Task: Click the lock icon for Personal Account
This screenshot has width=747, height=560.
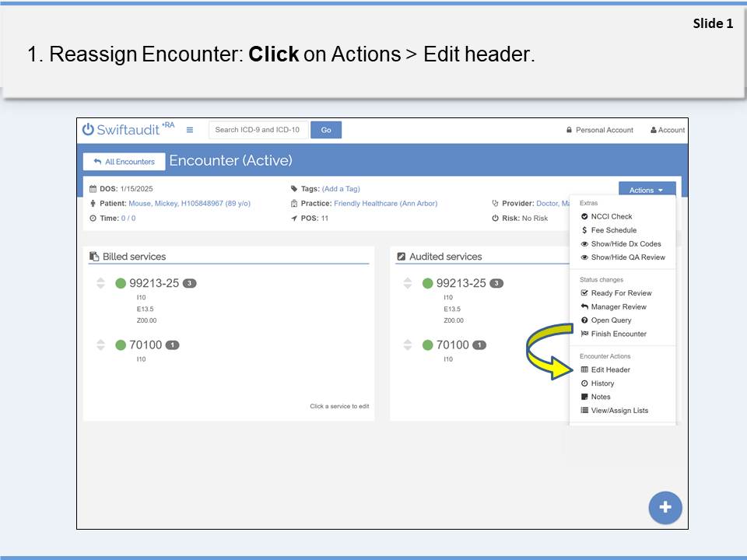Action: pyautogui.click(x=570, y=131)
